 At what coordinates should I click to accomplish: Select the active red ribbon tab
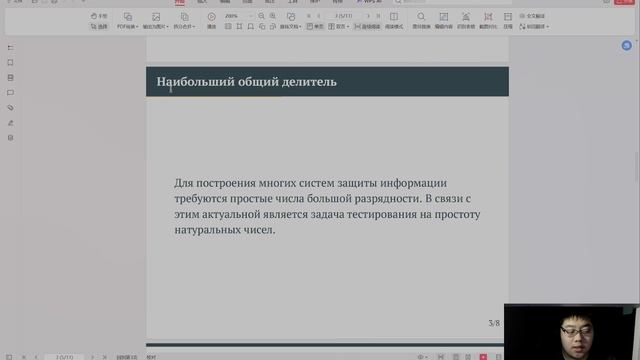pyautogui.click(x=180, y=2)
